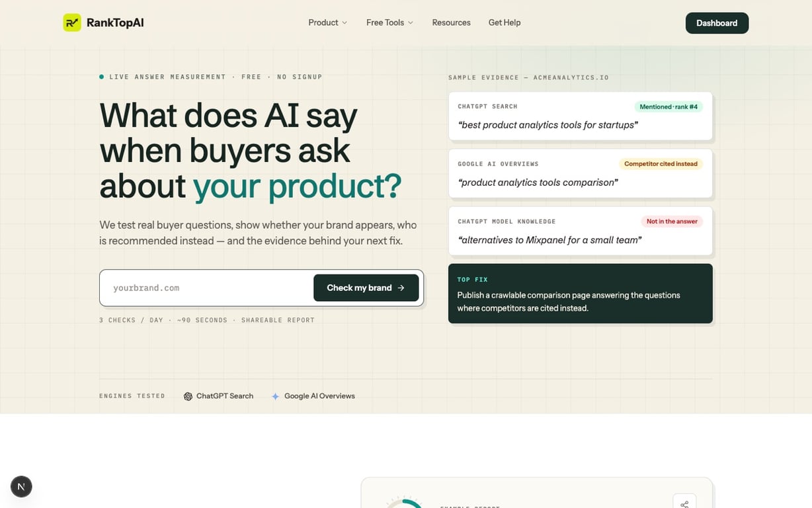
Task: Focus the yourbrand.com input field
Action: [x=206, y=288]
